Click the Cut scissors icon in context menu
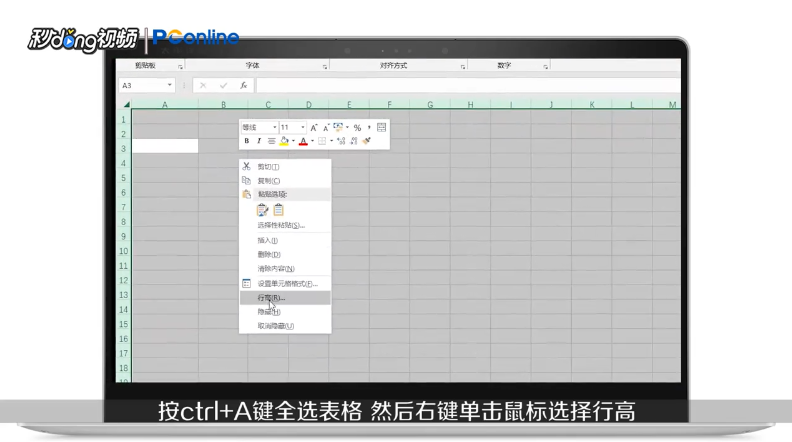 pos(246,166)
